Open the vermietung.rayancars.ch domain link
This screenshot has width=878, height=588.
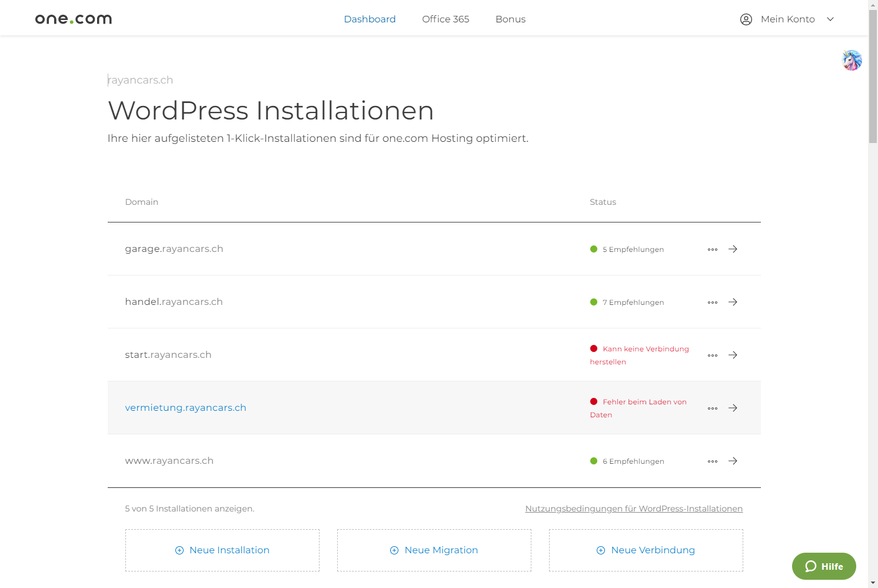[185, 407]
